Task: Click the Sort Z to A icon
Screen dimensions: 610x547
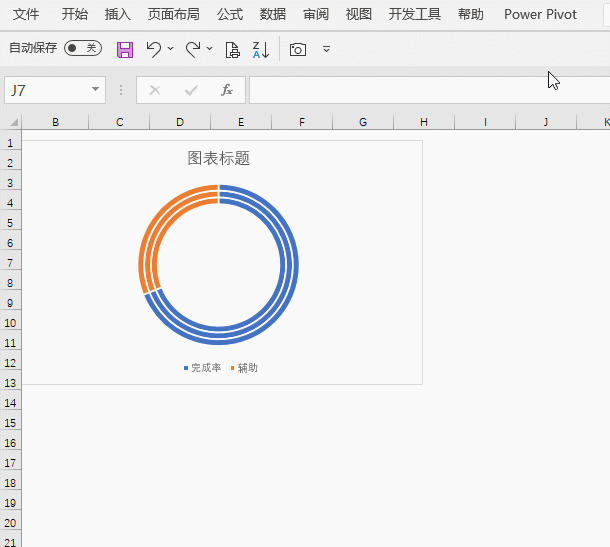Action: pyautogui.click(x=261, y=50)
